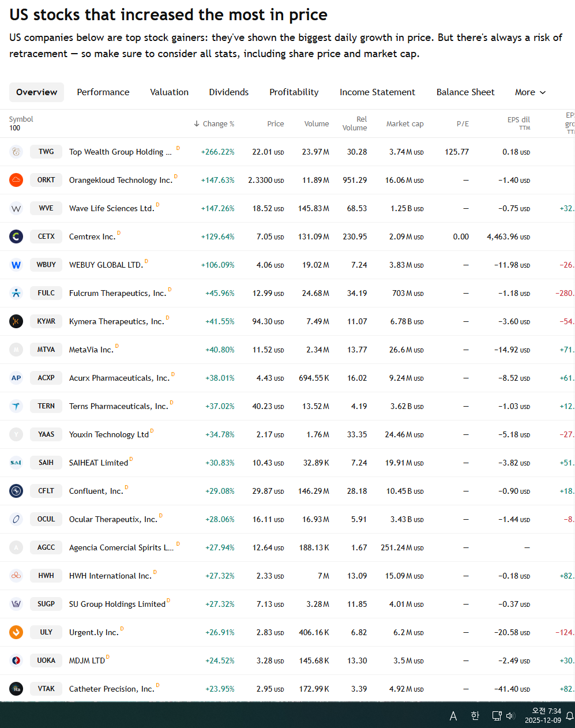Click the SAIH SAIHEAT logo icon
The height and width of the screenshot is (728, 575).
click(16, 463)
